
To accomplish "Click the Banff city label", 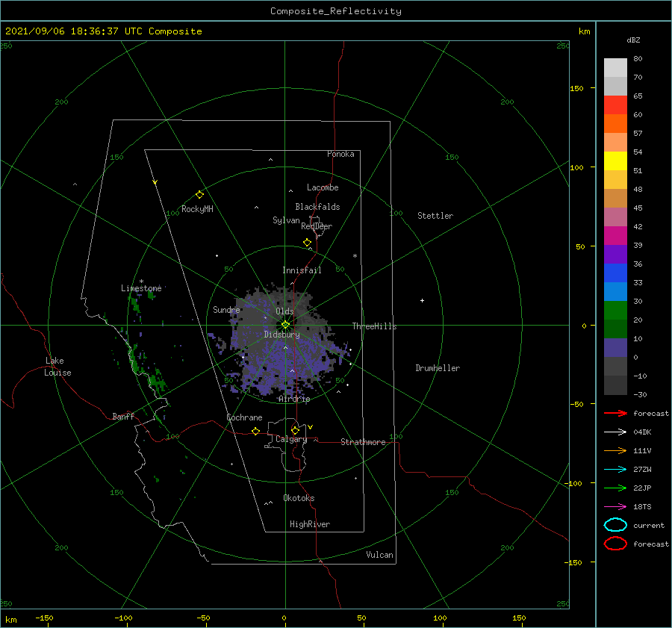I will point(123,416).
